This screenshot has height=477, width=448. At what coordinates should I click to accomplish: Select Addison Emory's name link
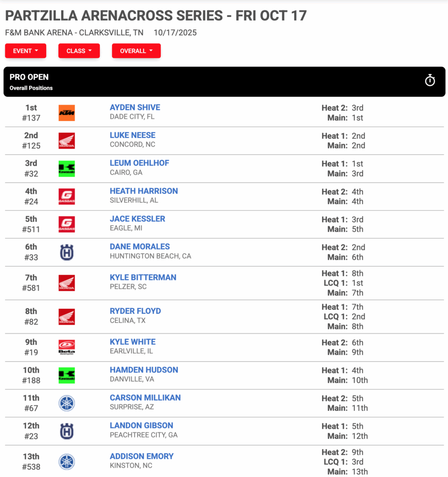click(x=142, y=457)
